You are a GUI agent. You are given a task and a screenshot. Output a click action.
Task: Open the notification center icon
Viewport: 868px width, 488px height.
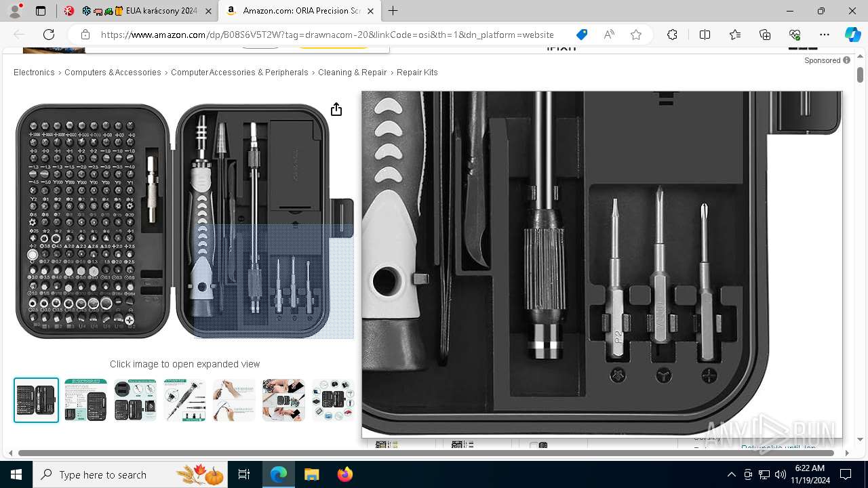coord(846,474)
